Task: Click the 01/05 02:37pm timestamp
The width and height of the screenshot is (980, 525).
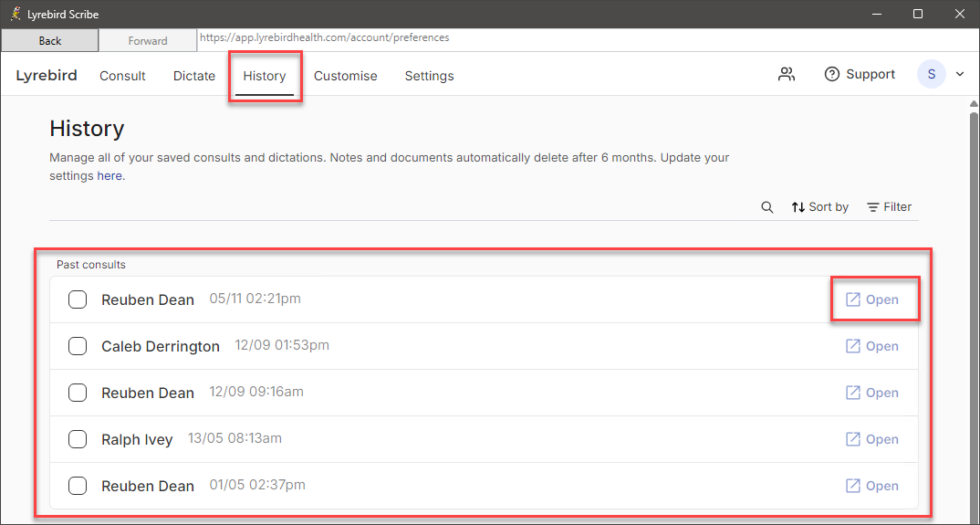Action: [x=257, y=485]
